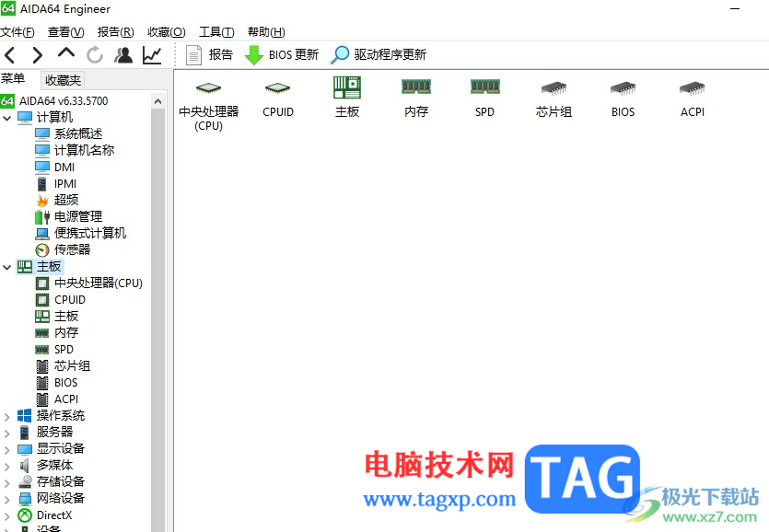Expand the 显示设备 tree node
Viewport: 769px width, 532px height.
[6, 450]
